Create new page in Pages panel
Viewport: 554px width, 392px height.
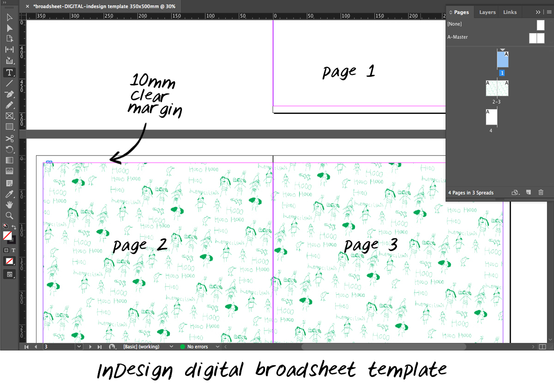coord(529,193)
